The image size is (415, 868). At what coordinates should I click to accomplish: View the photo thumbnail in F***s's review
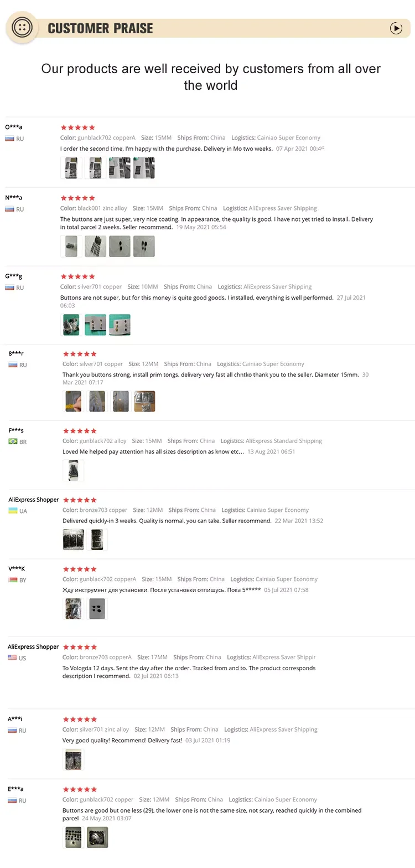[x=73, y=470]
